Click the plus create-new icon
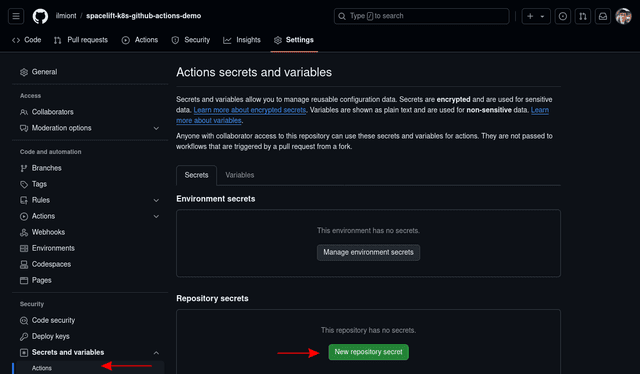 (530, 16)
